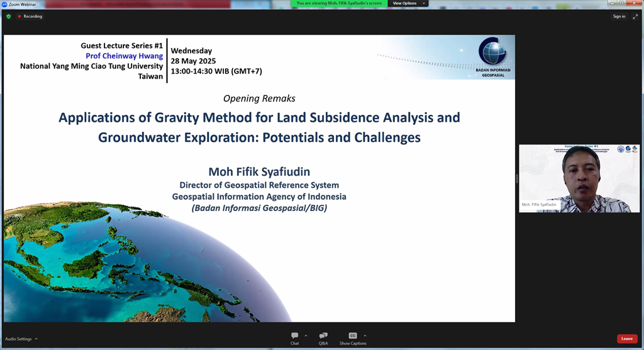
Task: Toggle Show Captions on
Action: [353, 338]
